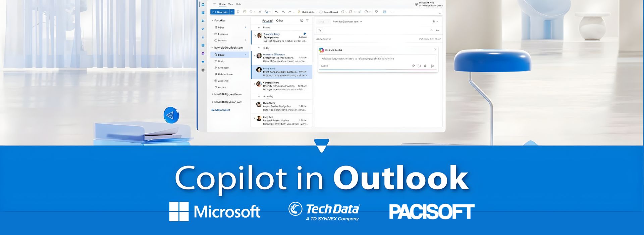Expand the katri0487@gmail.com account folder
This screenshot has height=235, width=644.
coord(212,94)
